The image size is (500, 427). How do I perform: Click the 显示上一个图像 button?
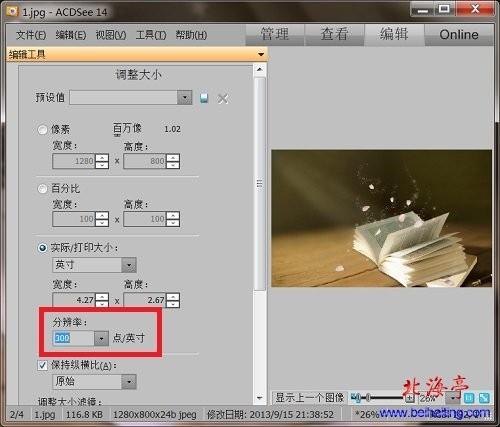pos(310,398)
